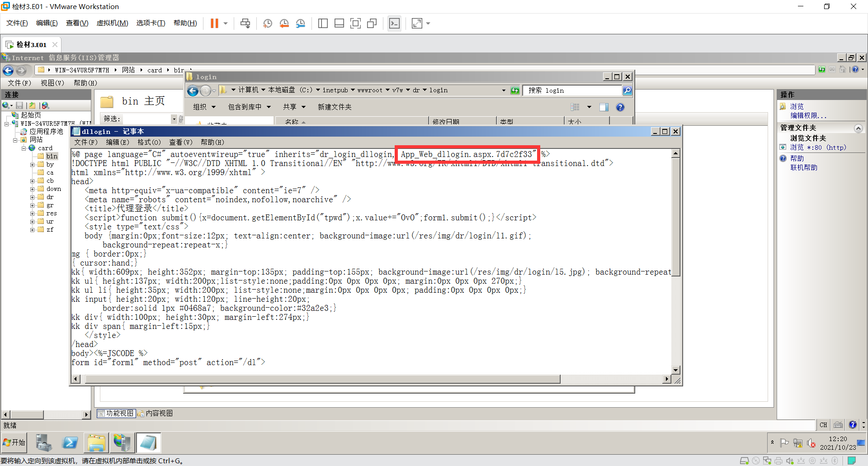Viewport: 868px width, 466px height.
Task: Send Ctrl+Alt+Del to the VM
Action: coord(245,23)
